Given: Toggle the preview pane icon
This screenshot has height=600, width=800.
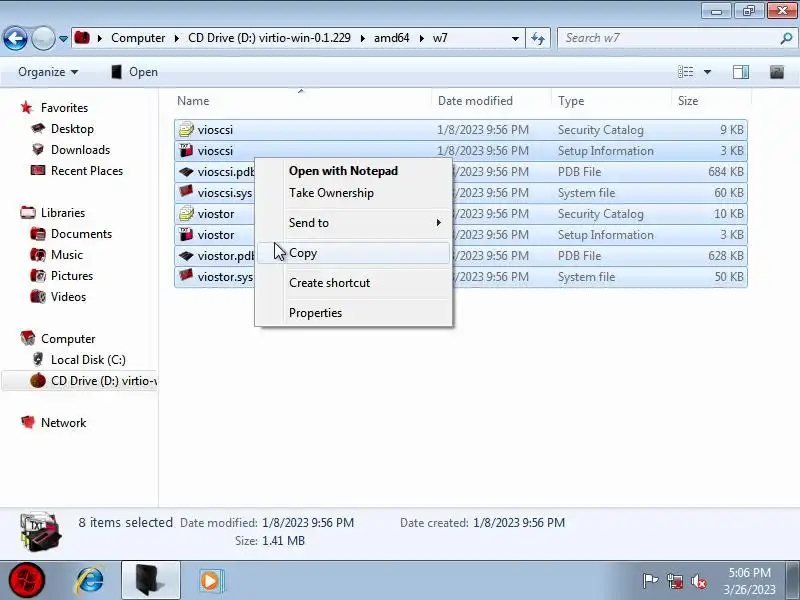Looking at the screenshot, I should tap(741, 72).
